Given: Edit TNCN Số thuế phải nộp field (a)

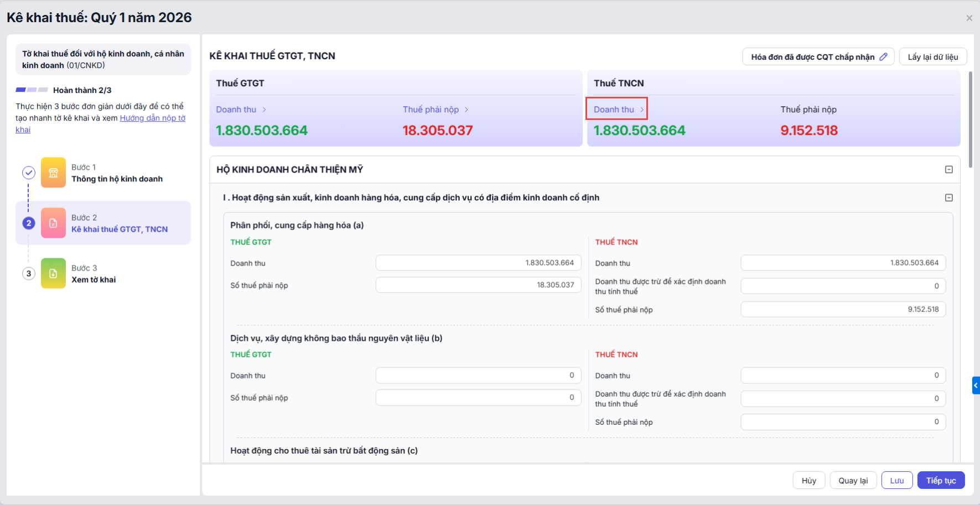Looking at the screenshot, I should pyautogui.click(x=843, y=309).
